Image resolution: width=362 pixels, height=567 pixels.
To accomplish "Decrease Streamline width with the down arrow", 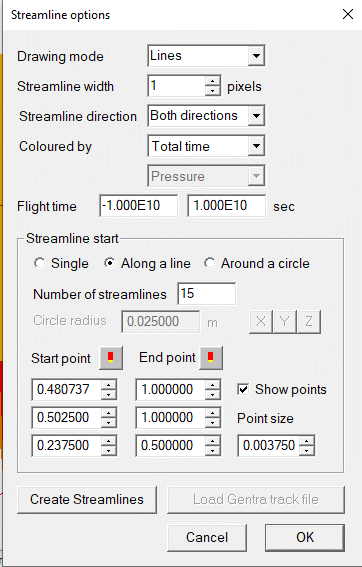I will [212, 90].
